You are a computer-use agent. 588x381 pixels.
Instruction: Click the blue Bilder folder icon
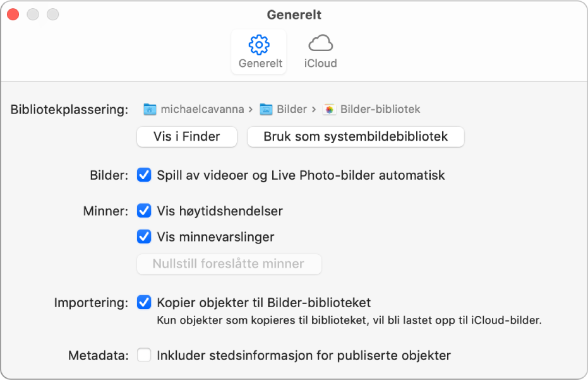pyautogui.click(x=266, y=108)
